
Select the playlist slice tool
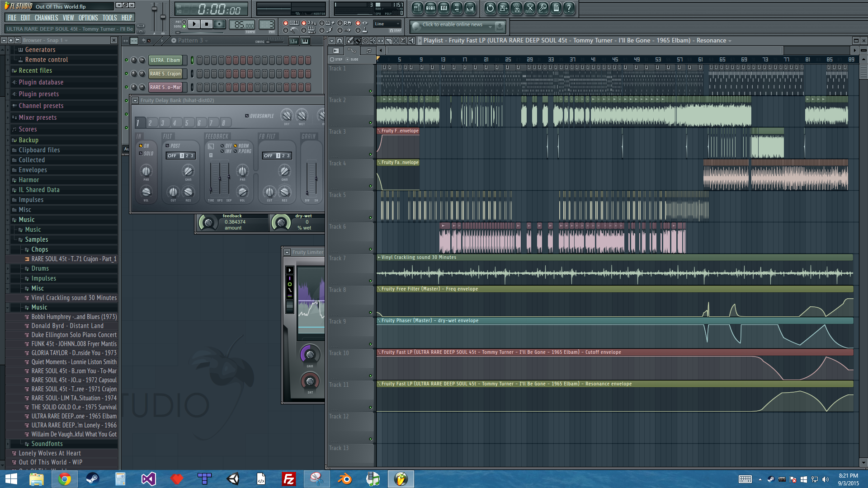coord(388,41)
